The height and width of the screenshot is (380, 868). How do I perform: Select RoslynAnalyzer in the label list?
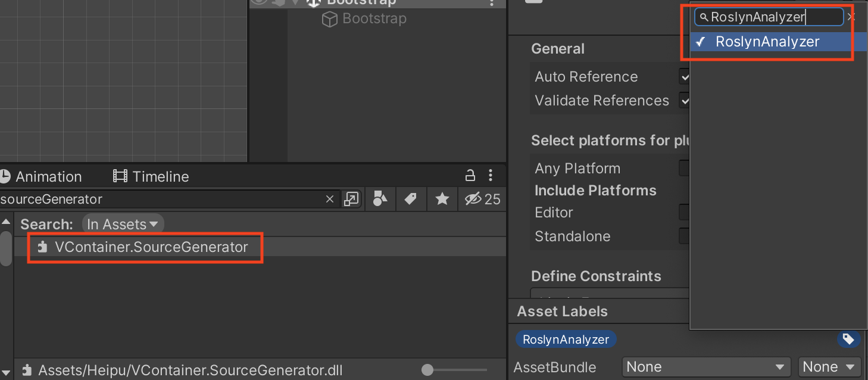pos(767,42)
